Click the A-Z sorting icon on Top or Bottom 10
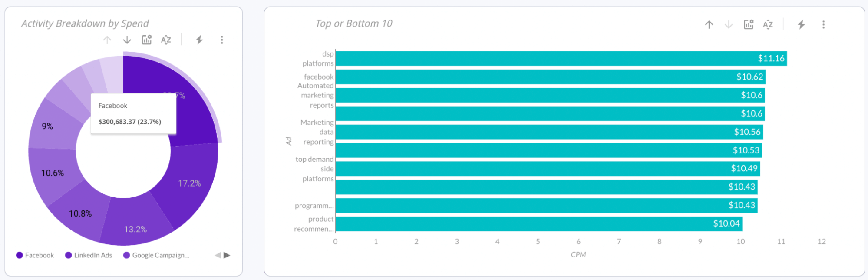Screen dimensions: 868x280 (x=768, y=25)
